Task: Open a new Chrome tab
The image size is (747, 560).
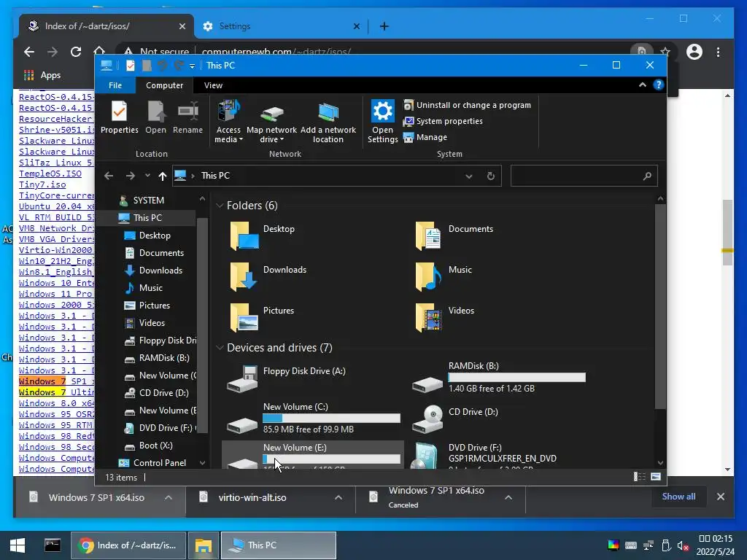Action: point(384,26)
